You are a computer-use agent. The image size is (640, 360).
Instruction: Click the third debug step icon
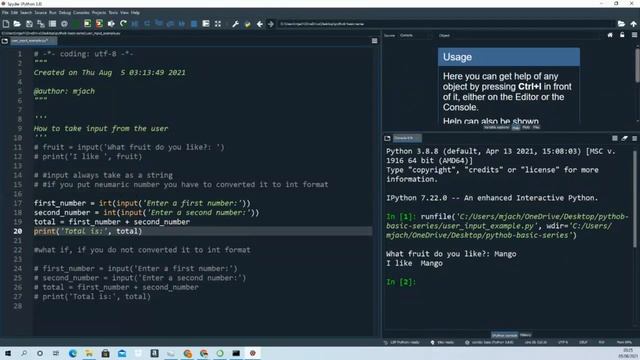171,24
